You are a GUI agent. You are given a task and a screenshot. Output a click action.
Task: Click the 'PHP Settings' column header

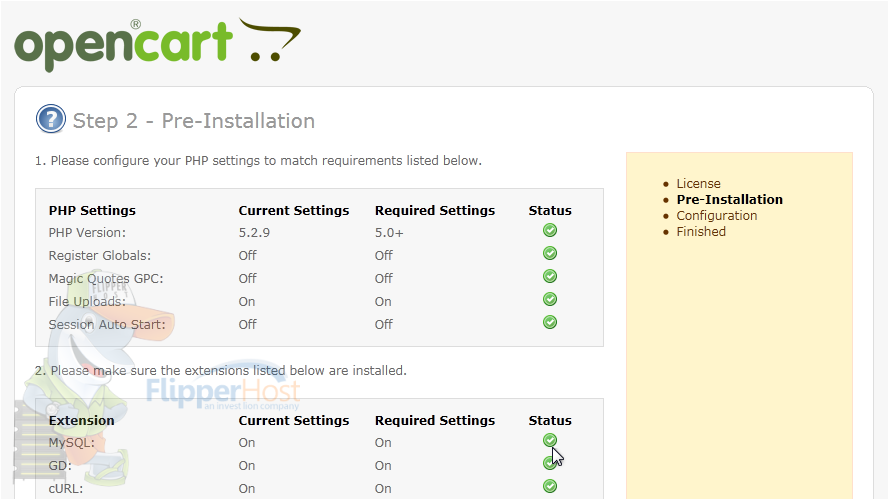[x=92, y=210]
